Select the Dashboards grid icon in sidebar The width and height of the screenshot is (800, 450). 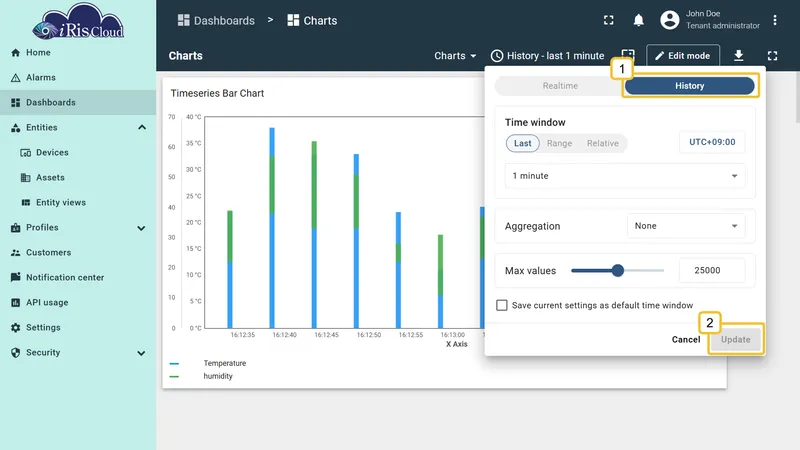click(x=15, y=103)
